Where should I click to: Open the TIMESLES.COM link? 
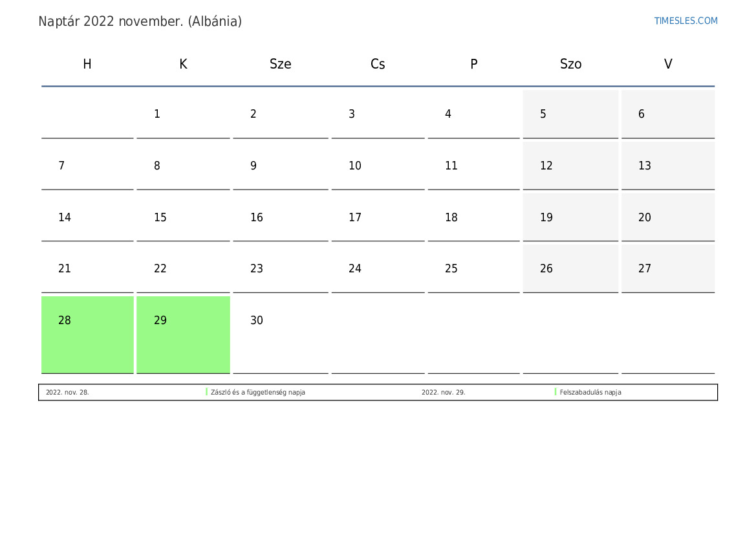tap(686, 21)
